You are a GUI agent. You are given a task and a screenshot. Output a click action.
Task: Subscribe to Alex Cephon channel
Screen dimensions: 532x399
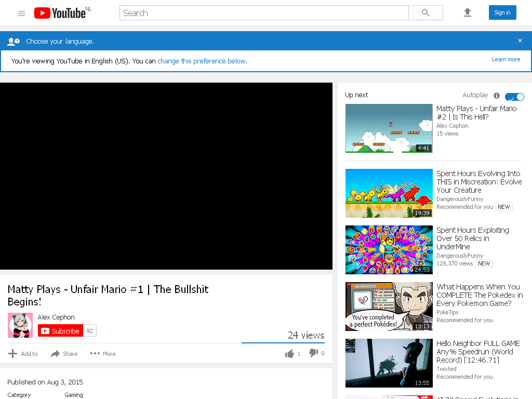click(x=60, y=331)
